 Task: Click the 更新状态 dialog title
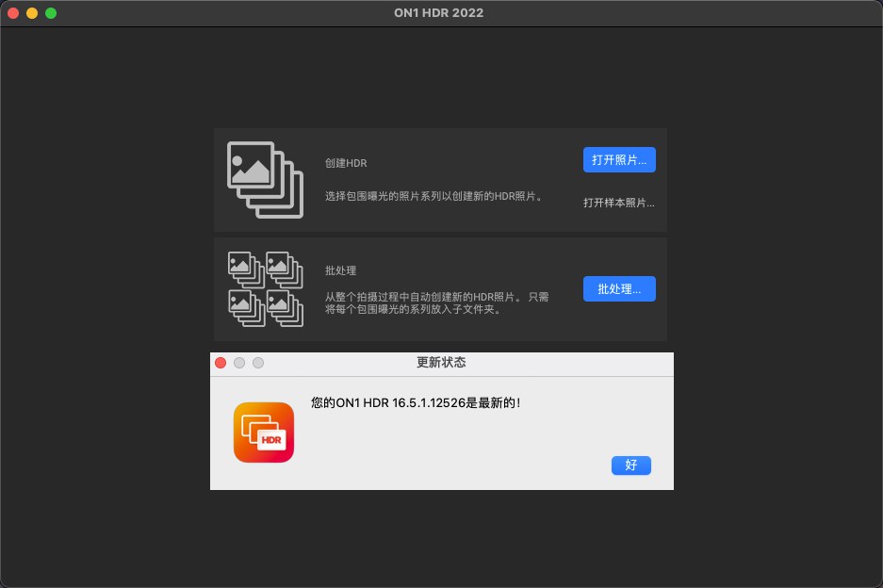tap(441, 362)
